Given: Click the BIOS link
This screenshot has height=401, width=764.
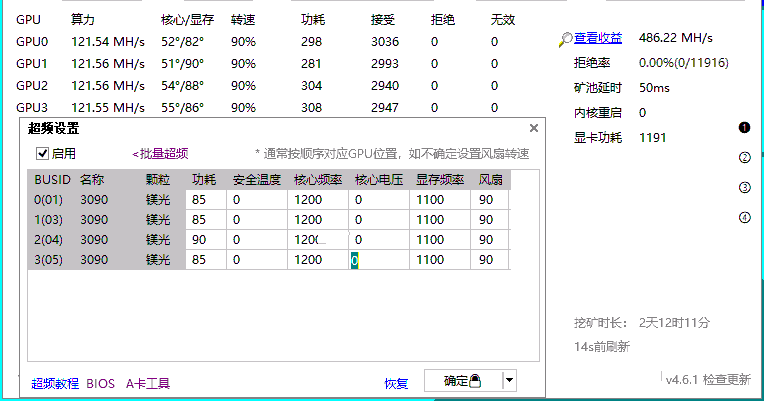Looking at the screenshot, I should pos(101,383).
